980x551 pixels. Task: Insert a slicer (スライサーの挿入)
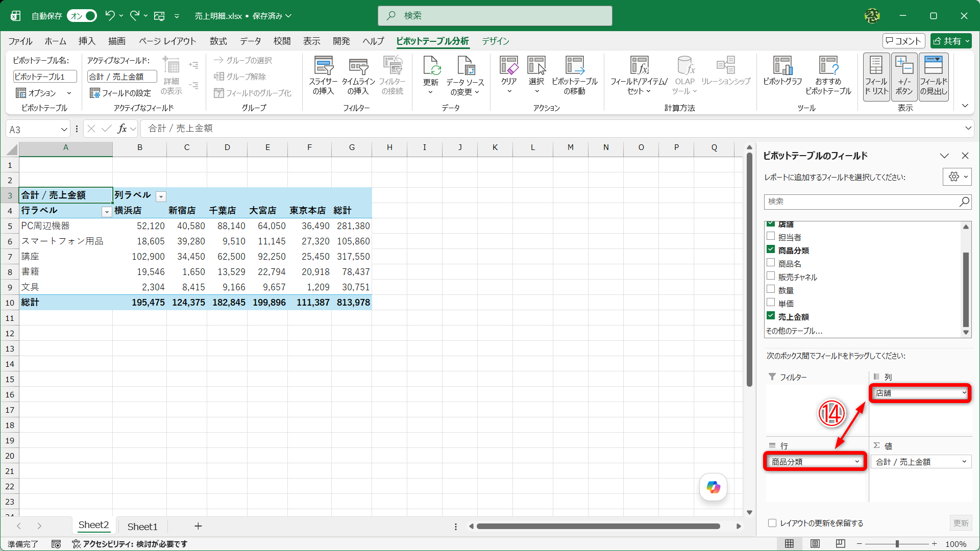coord(323,76)
